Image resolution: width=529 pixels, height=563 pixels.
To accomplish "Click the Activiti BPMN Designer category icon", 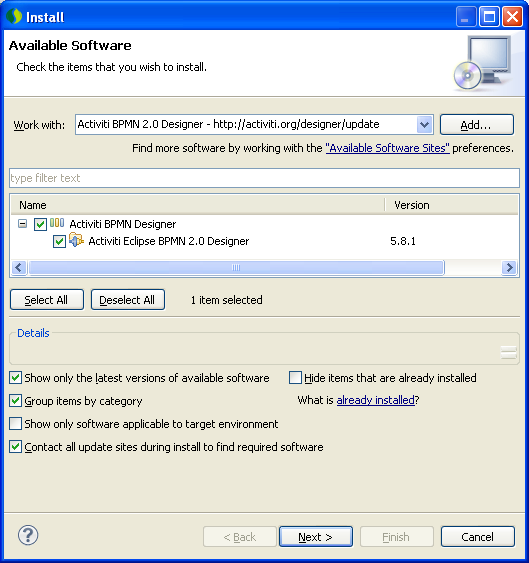I will (x=57, y=223).
